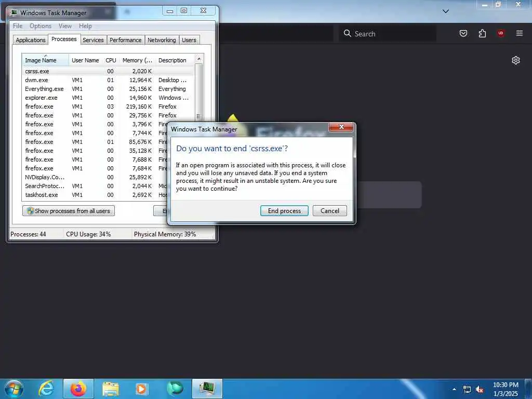Screen dimensions: 532x399
Task: Select the dwm.exe process row
Action: 109,80
